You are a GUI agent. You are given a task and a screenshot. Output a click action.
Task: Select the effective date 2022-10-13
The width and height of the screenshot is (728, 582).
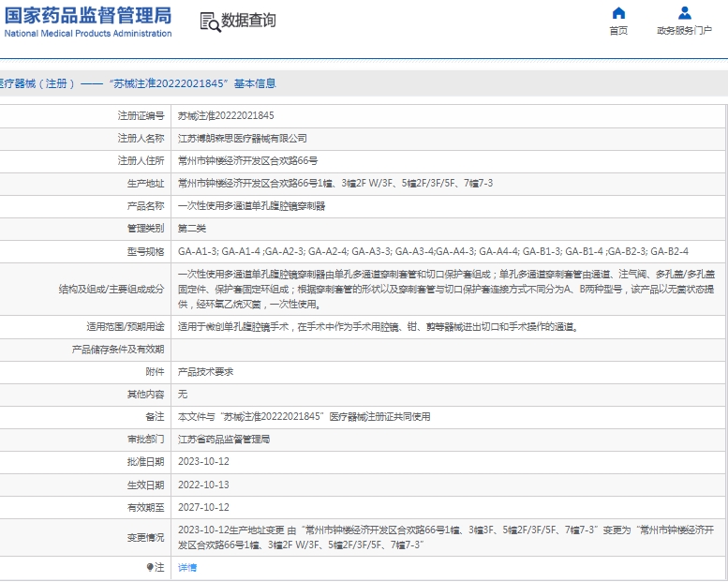tap(203, 485)
